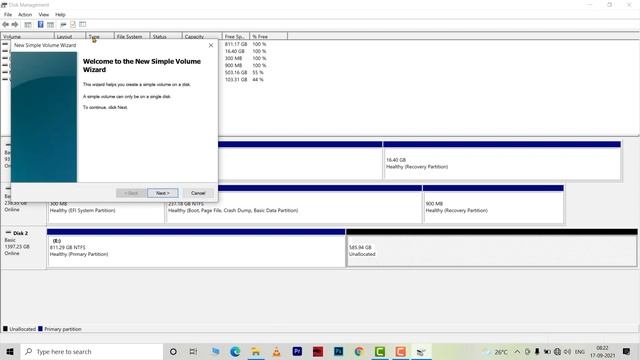The width and height of the screenshot is (640, 360).
Task: Open VLC media player from the taskbar
Action: (x=276, y=351)
